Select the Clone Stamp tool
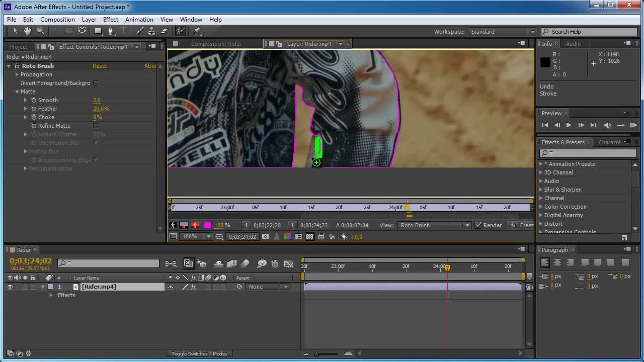This screenshot has width=644, height=362. pyautogui.click(x=151, y=31)
